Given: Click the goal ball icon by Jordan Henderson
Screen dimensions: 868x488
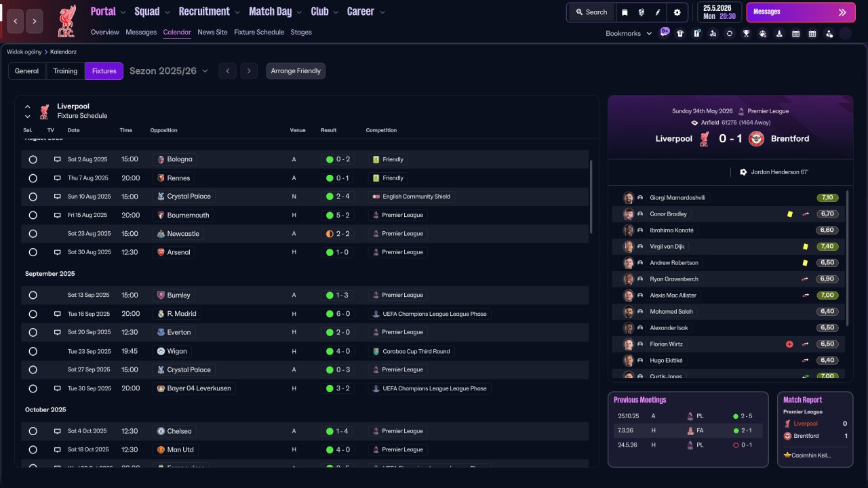Looking at the screenshot, I should 743,172.
